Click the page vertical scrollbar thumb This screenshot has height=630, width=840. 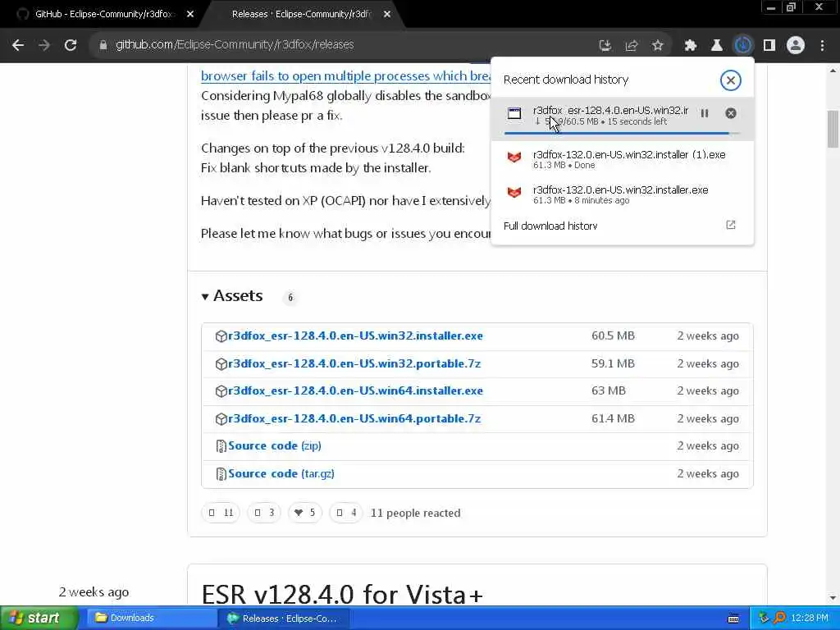[x=833, y=129]
